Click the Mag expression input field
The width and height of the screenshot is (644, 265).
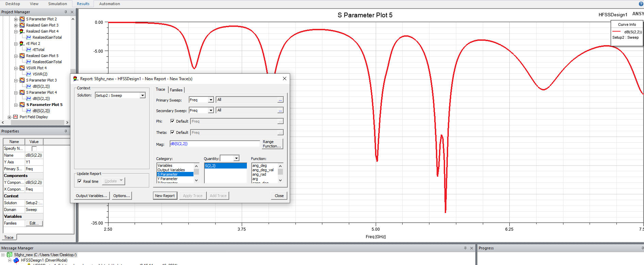[x=214, y=144]
